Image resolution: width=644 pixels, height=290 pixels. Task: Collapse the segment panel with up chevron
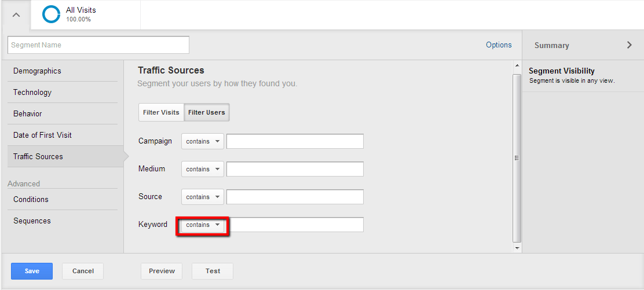pyautogui.click(x=16, y=15)
